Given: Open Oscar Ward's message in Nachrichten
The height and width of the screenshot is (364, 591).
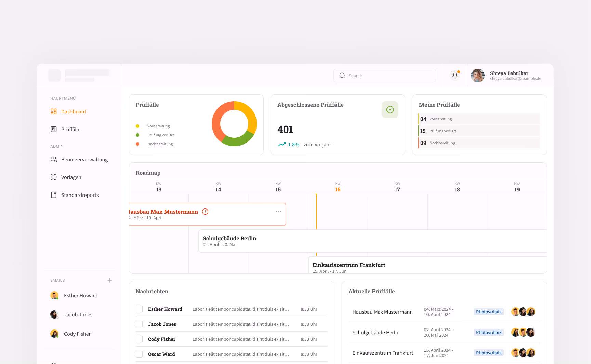Looking at the screenshot, I should (x=232, y=354).
